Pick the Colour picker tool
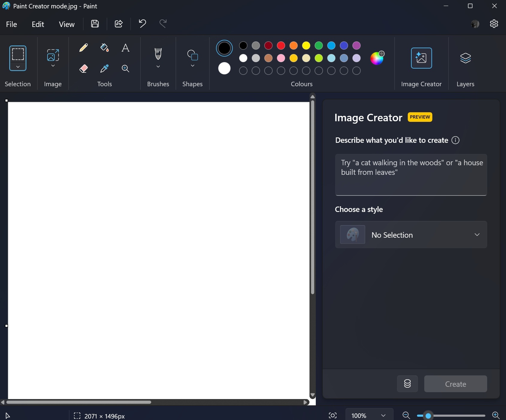This screenshot has width=506, height=420. [104, 69]
